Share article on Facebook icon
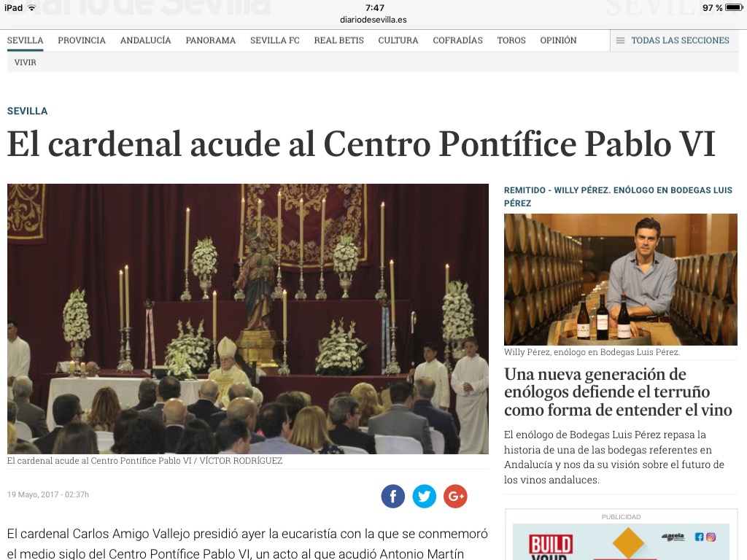Screen dimensions: 747x560 393,496
